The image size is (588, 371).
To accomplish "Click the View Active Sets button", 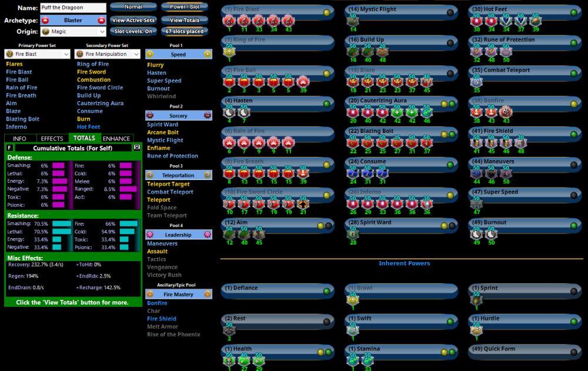I will (133, 20).
